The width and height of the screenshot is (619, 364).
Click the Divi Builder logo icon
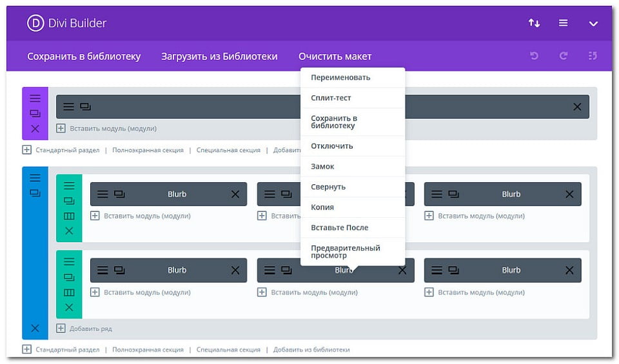(x=35, y=23)
